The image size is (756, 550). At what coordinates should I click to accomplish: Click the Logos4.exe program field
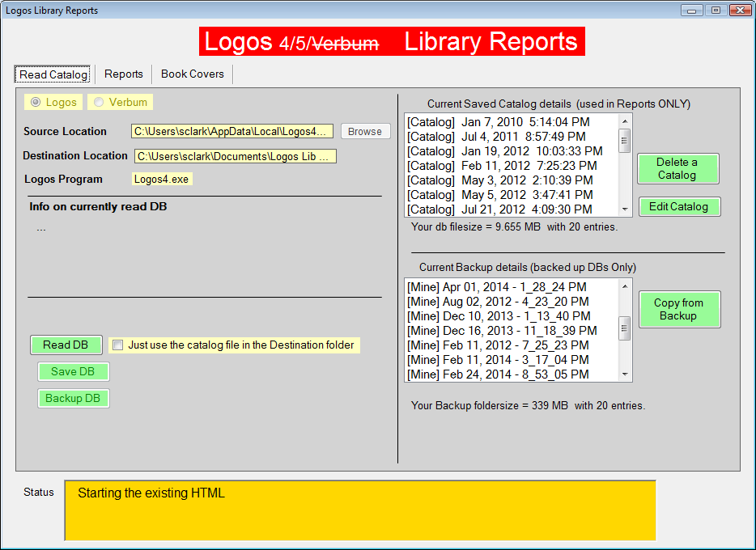pos(162,180)
